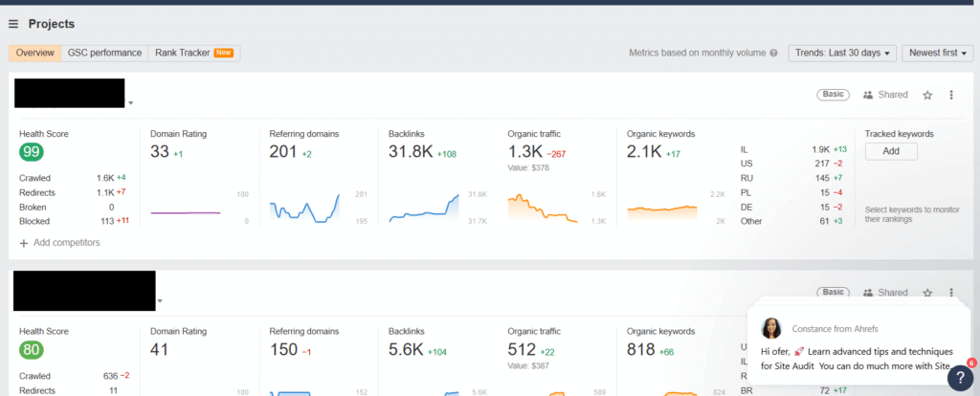The image size is (980, 396).
Task: Click US keywords value 217
Action: (822, 164)
